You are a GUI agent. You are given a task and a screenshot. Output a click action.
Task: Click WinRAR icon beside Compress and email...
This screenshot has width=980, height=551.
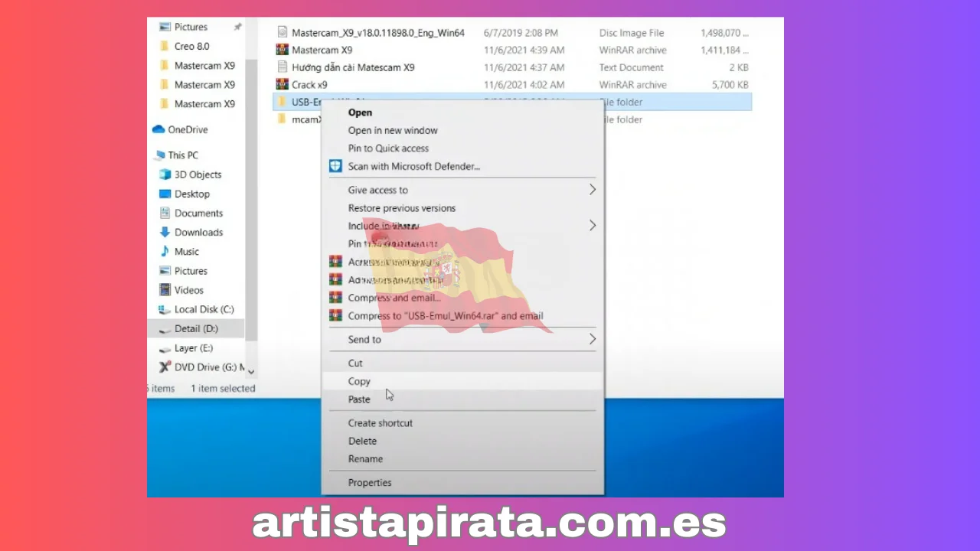[x=335, y=298]
